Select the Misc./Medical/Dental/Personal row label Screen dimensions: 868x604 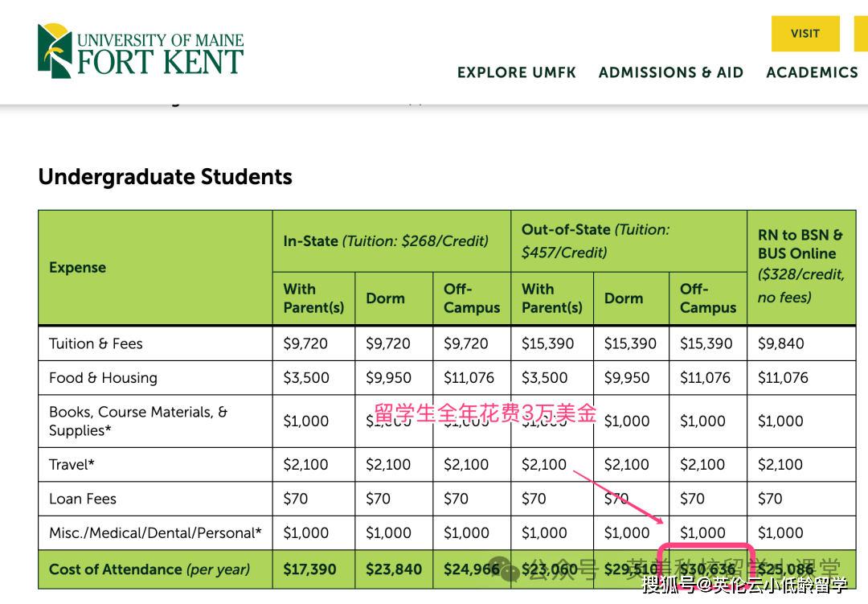tap(155, 532)
